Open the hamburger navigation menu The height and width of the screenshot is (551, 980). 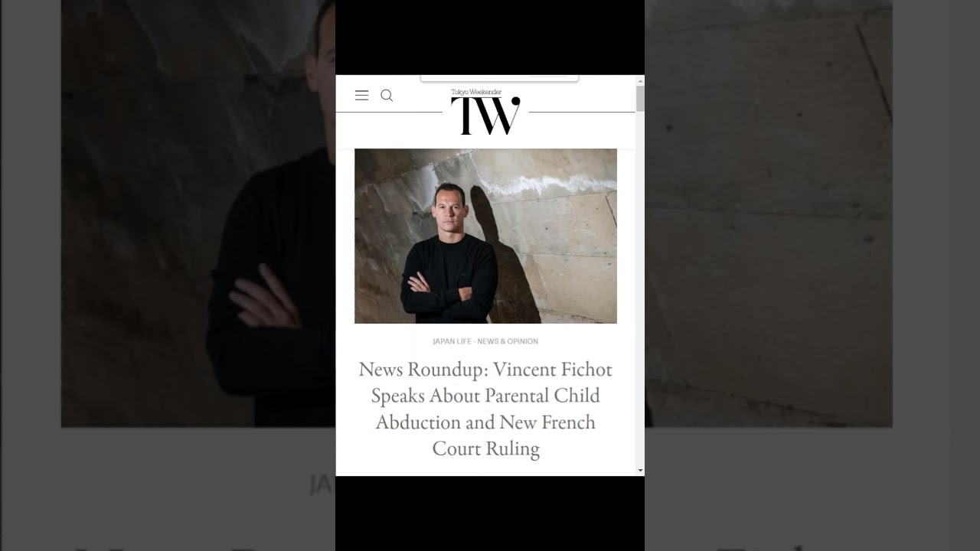[x=361, y=96]
